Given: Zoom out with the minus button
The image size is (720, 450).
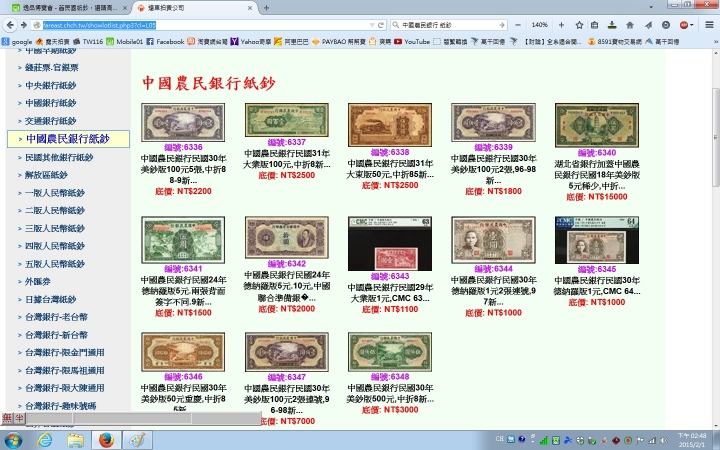Looking at the screenshot, I should coord(518,25).
